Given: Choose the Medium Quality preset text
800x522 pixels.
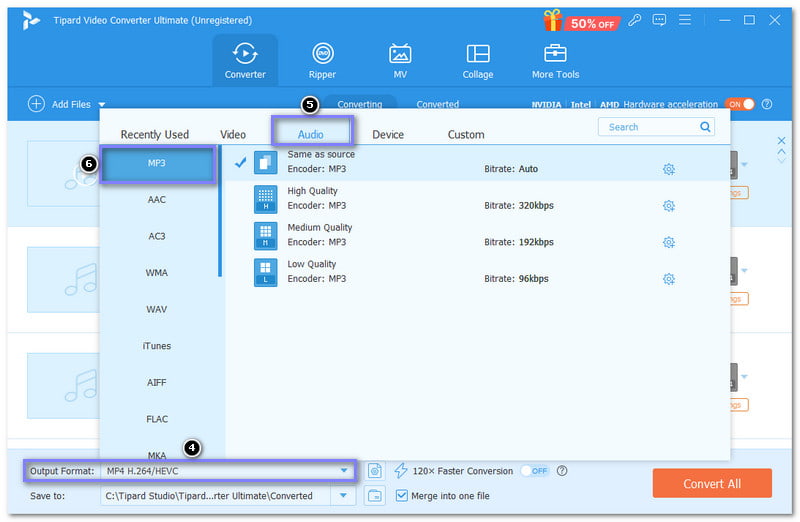Looking at the screenshot, I should click(319, 228).
